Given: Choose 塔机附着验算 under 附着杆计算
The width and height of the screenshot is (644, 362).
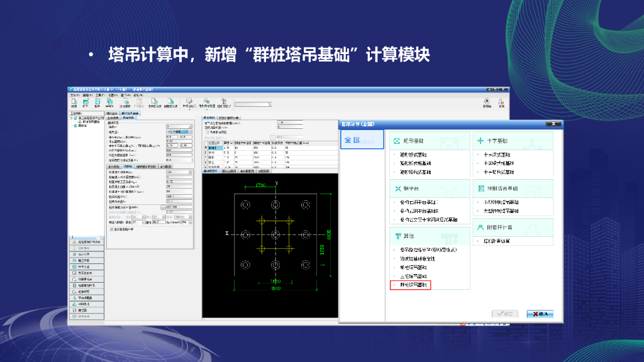Looking at the screenshot, I should (497, 241).
